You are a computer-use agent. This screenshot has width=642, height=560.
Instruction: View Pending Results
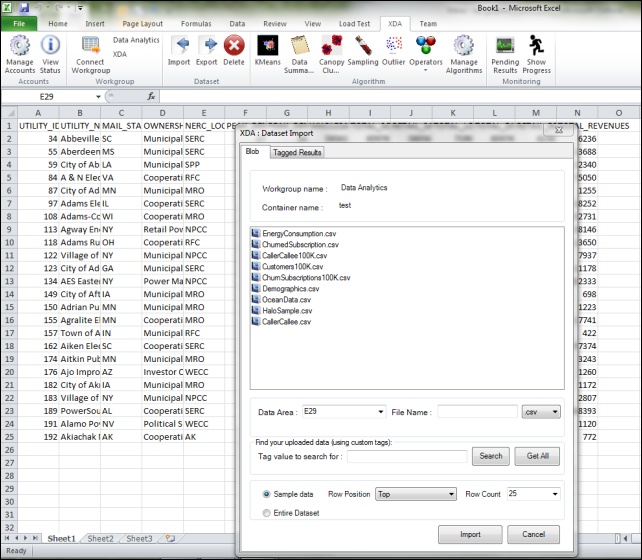click(505, 54)
